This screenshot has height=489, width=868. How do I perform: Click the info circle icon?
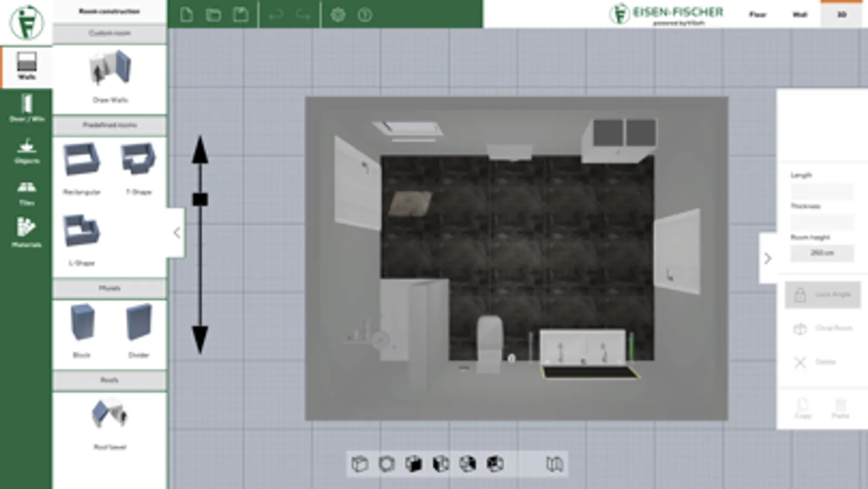click(x=365, y=15)
